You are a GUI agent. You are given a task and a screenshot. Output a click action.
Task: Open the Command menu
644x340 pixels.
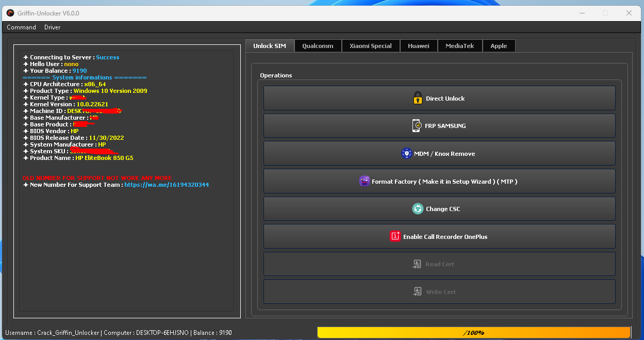(x=22, y=27)
